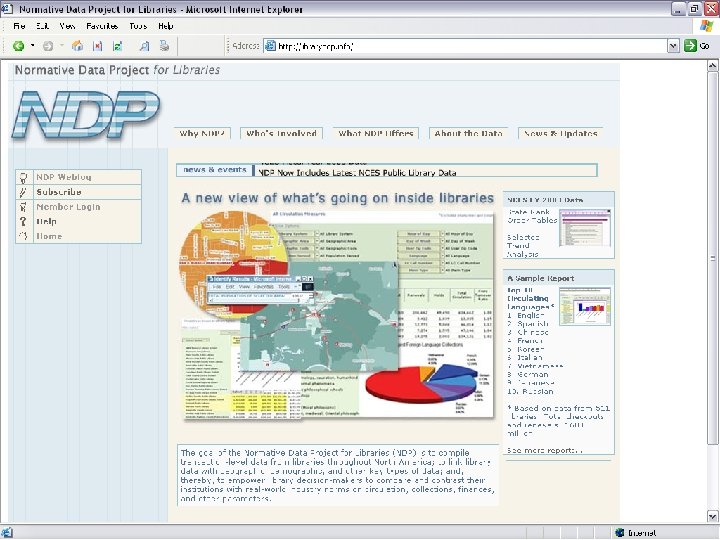Click the Normative Data Project for Libraries heading

click(117, 70)
